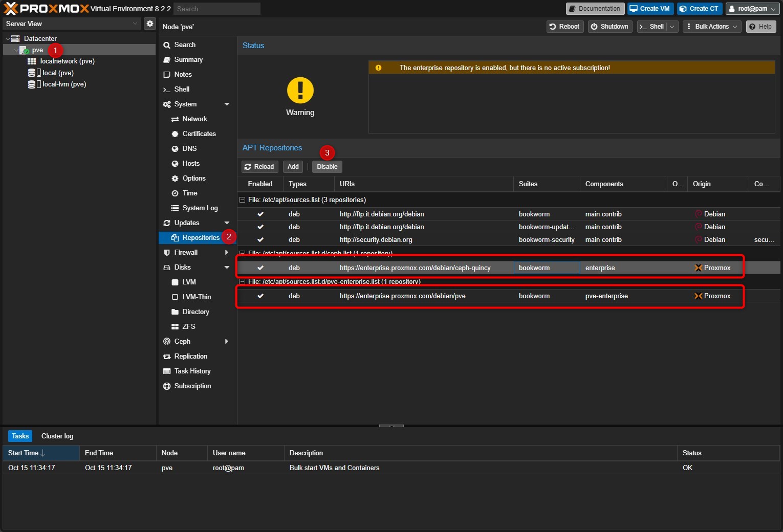
Task: Collapse the Updates menu section arrow
Action: 227,223
